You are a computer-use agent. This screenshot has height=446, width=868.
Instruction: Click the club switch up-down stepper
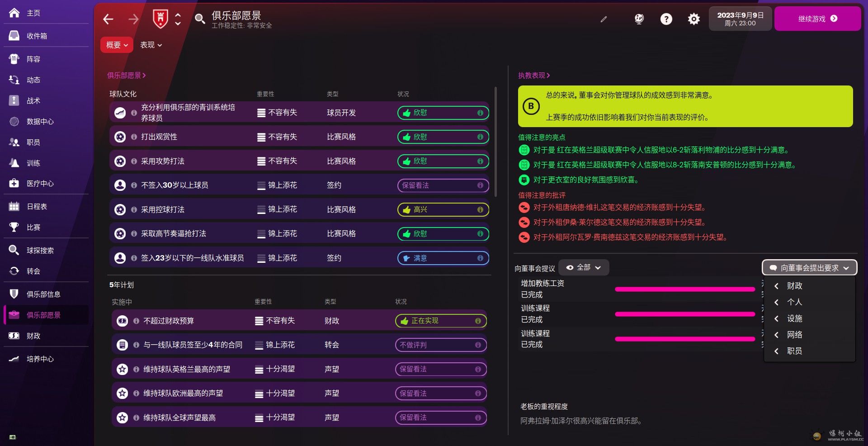coord(178,19)
